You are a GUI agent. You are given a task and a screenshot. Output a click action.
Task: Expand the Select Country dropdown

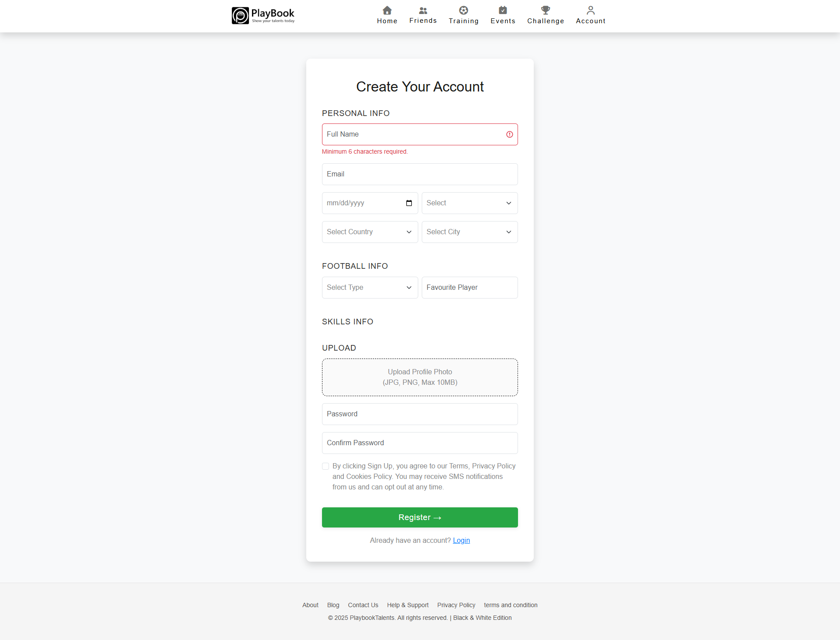click(370, 232)
